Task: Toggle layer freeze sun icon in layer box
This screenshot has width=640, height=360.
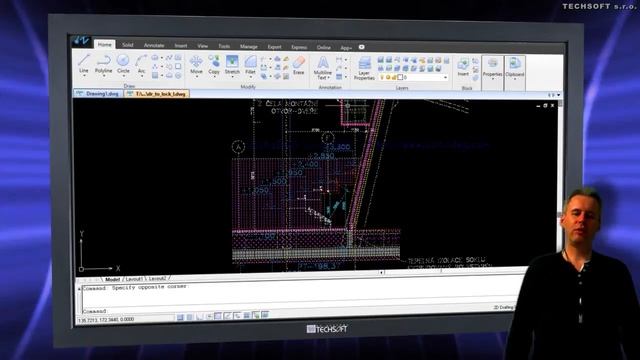Action: pos(388,77)
